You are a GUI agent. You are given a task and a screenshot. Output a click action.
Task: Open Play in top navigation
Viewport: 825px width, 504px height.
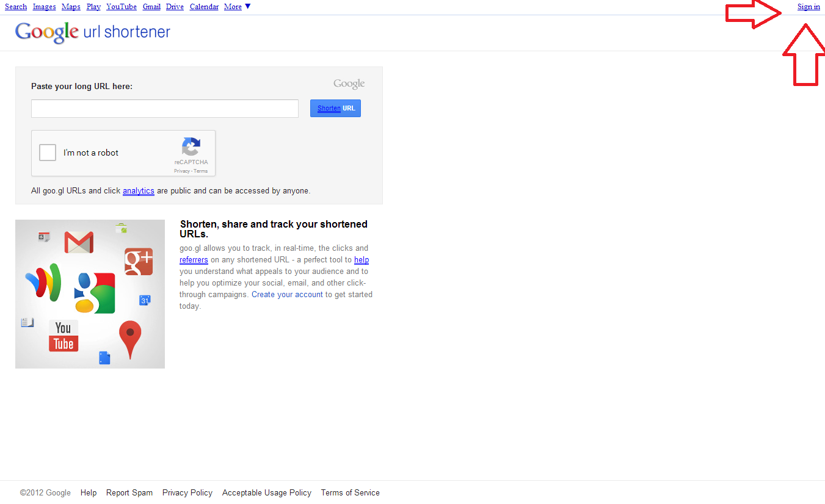[x=93, y=7]
